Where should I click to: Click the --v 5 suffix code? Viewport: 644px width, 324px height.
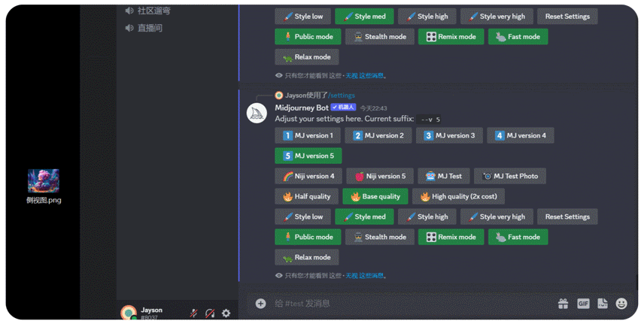(x=429, y=120)
